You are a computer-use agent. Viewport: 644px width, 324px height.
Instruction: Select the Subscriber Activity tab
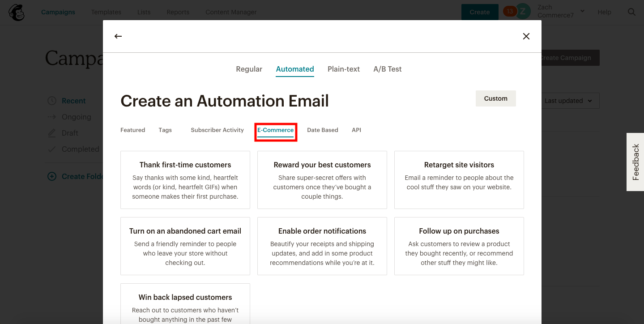(217, 130)
